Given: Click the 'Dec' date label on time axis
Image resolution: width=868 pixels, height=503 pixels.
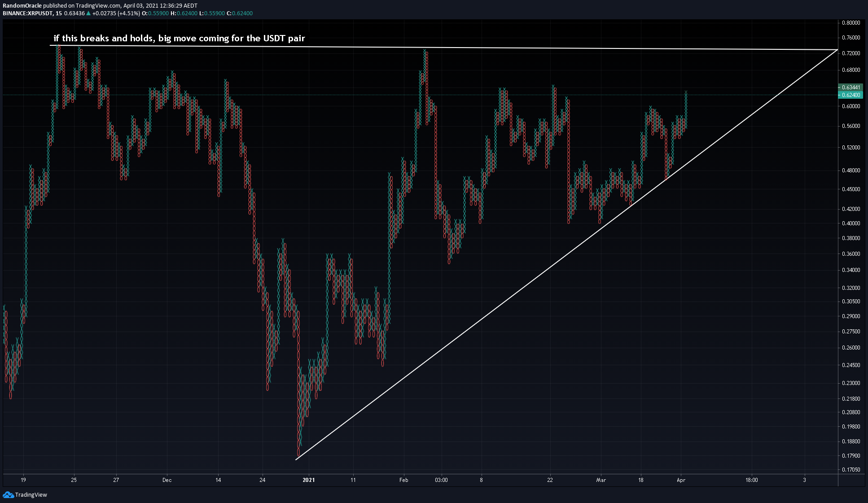Looking at the screenshot, I should (167, 480).
